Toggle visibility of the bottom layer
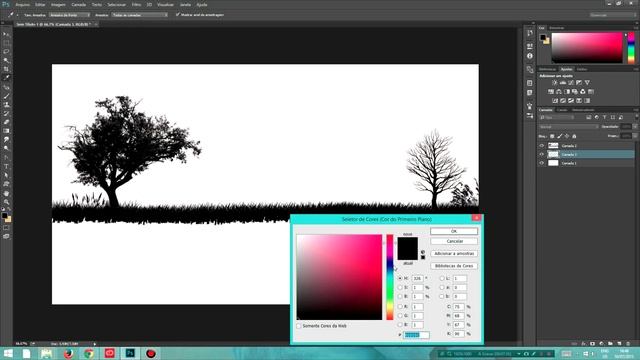This screenshot has width=640, height=360. click(x=542, y=163)
